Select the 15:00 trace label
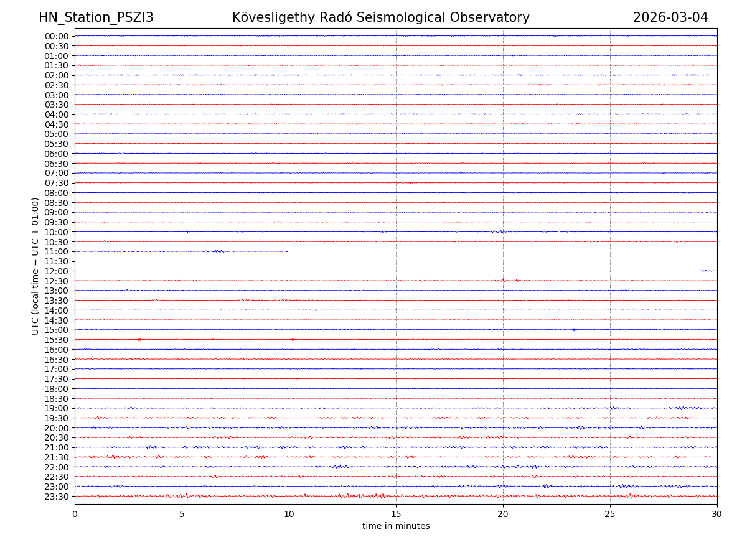The height and width of the screenshot is (560, 747). click(x=57, y=330)
